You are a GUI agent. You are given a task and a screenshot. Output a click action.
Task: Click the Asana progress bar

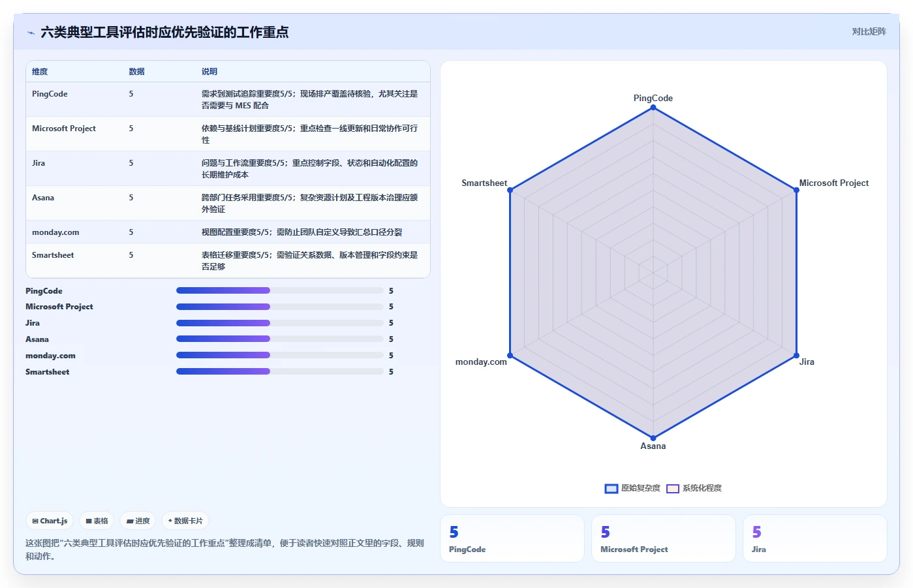coord(280,339)
